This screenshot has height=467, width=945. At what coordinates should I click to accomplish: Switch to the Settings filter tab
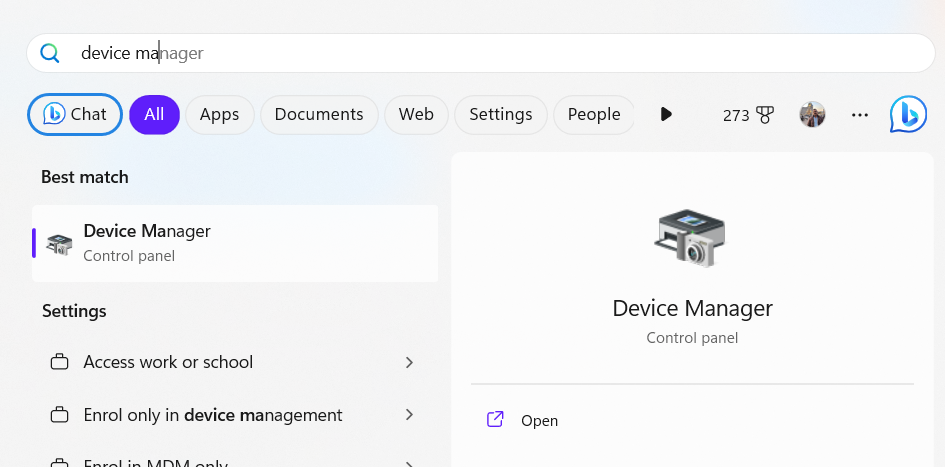501,114
